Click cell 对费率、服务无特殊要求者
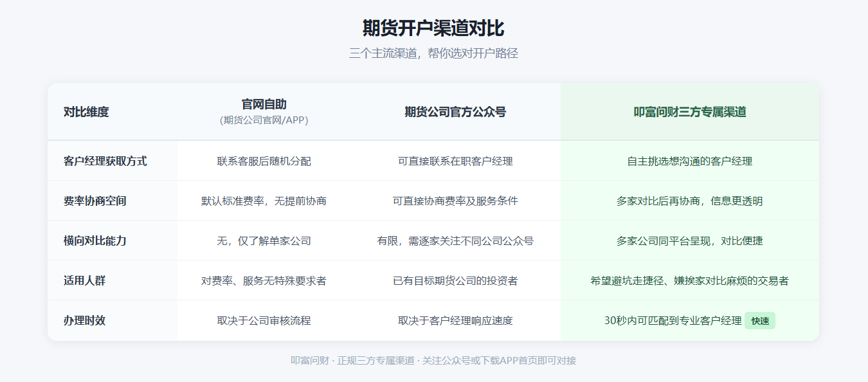The image size is (868, 382). click(264, 280)
